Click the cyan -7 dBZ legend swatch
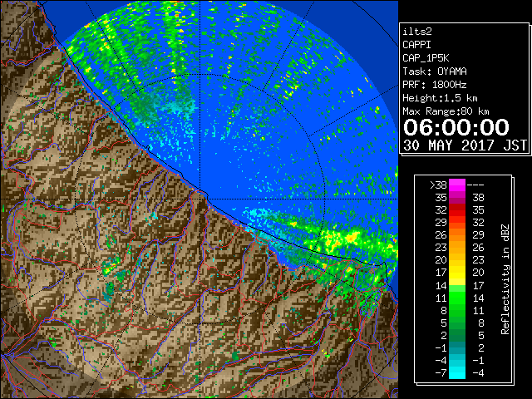Image resolution: width=532 pixels, height=399 pixels. coord(457,372)
